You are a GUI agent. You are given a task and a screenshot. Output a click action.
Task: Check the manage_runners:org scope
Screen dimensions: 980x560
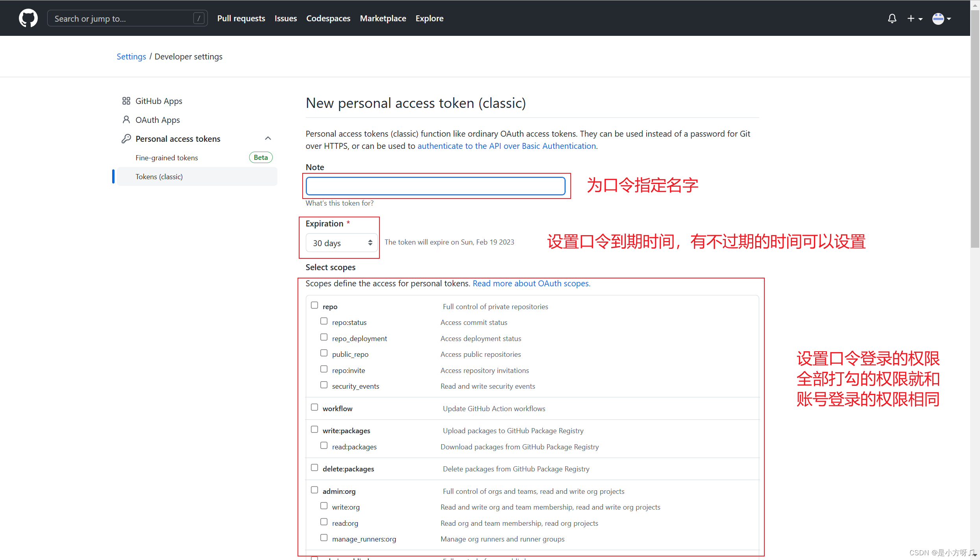tap(324, 538)
